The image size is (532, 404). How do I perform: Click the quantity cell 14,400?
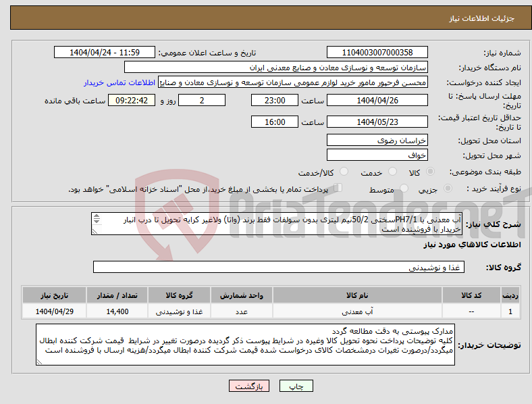pos(117,311)
